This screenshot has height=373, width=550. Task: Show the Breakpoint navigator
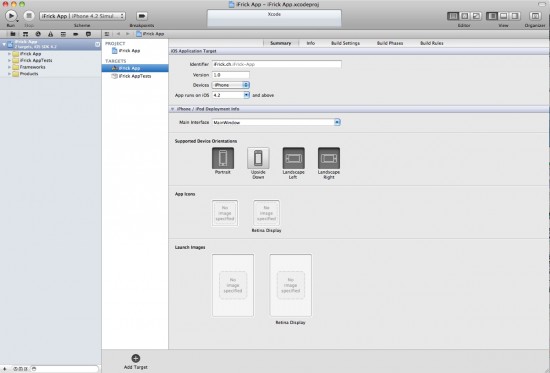click(76, 34)
